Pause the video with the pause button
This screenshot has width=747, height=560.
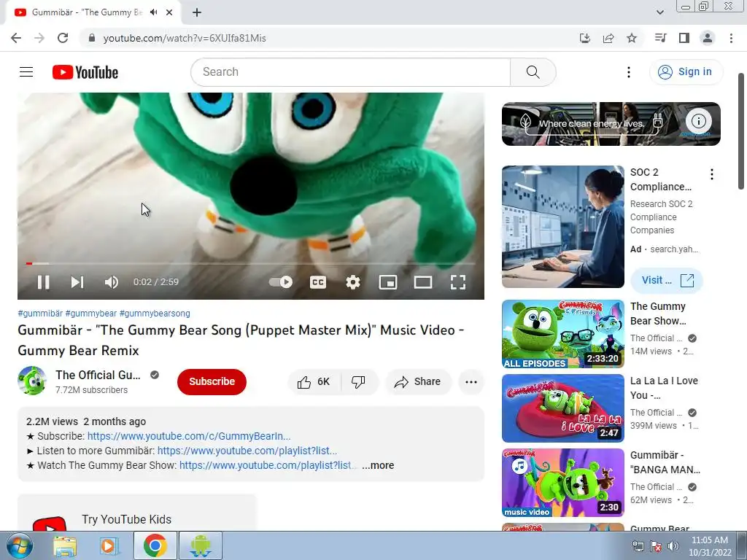coord(43,282)
